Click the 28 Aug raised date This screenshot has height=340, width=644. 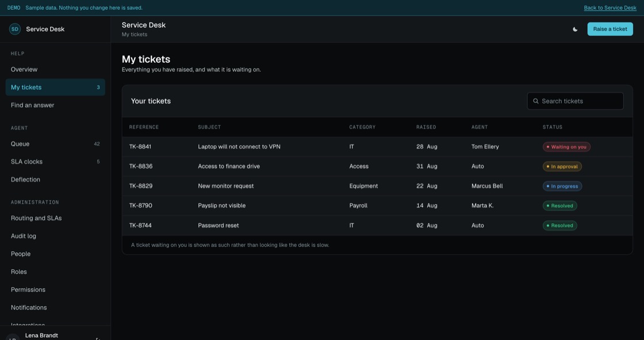tap(426, 147)
